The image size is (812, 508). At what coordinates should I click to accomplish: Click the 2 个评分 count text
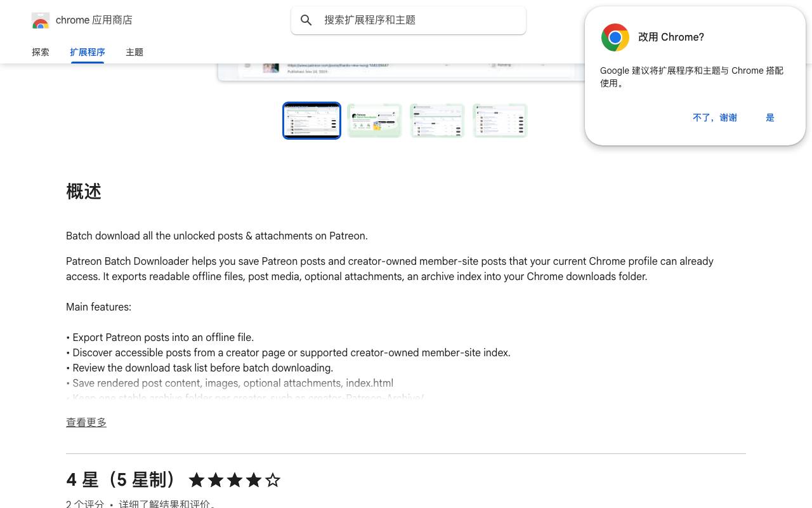click(85, 504)
